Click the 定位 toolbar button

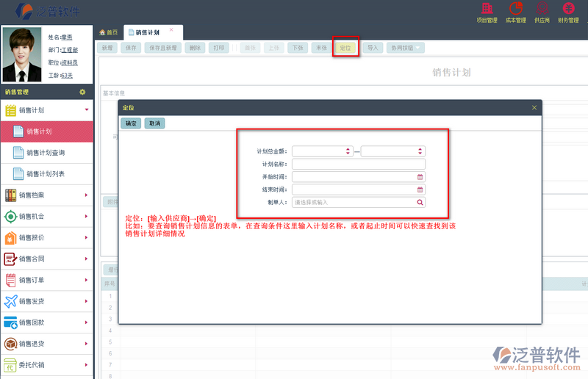tap(345, 48)
